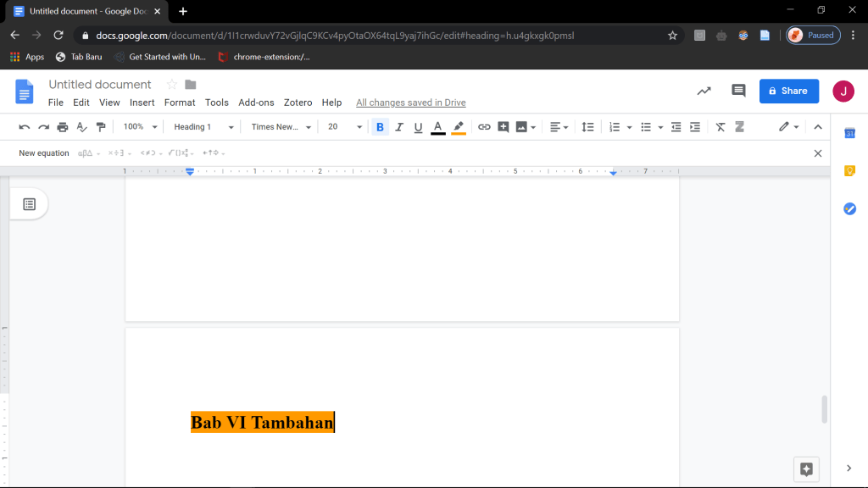Open the Zotero menu
The image size is (868, 488).
298,103
